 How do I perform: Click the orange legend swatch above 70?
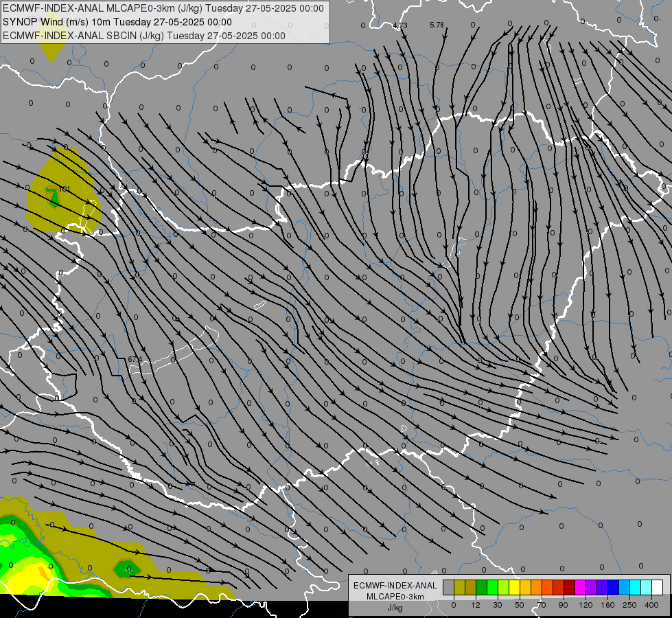[x=537, y=588]
